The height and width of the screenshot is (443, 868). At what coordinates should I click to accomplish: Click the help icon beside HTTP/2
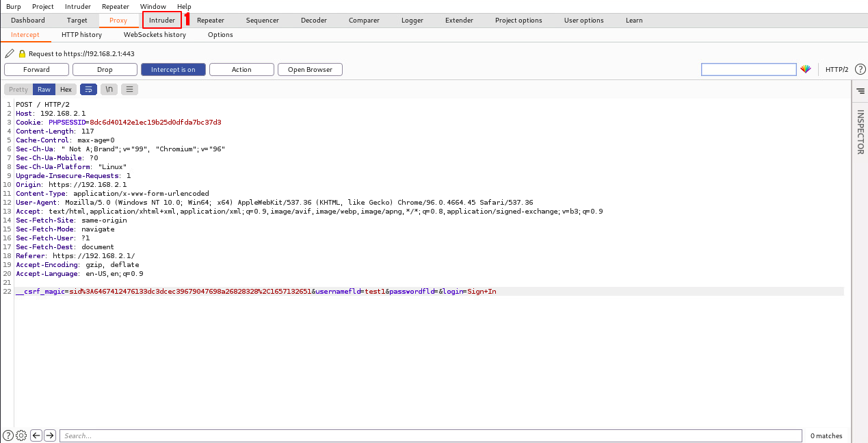[860, 69]
